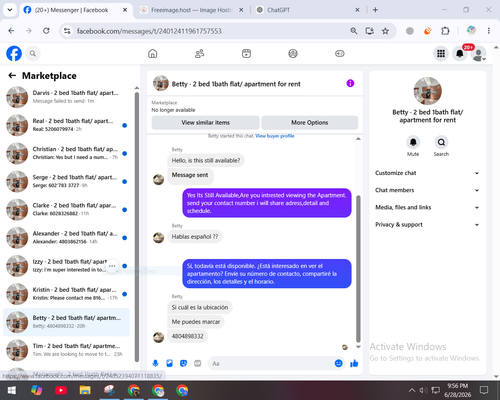This screenshot has width=500, height=400.
Task: Bookmark this page with the star icon
Action: coord(385,31)
